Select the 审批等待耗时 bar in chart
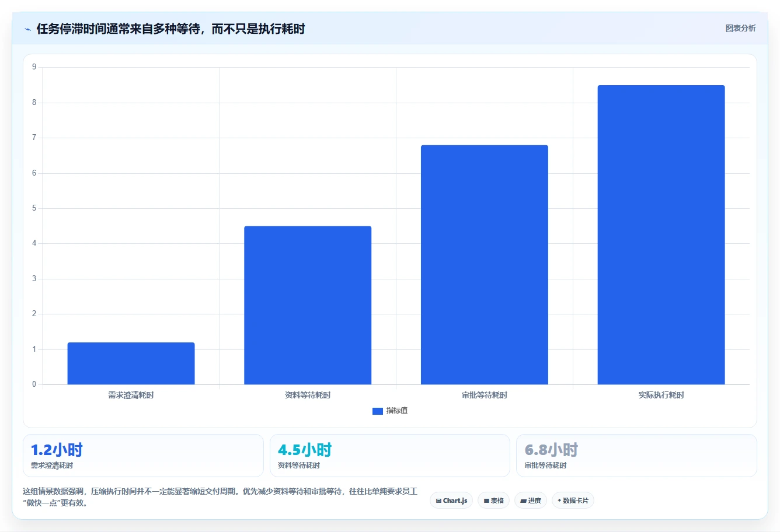 [485, 265]
